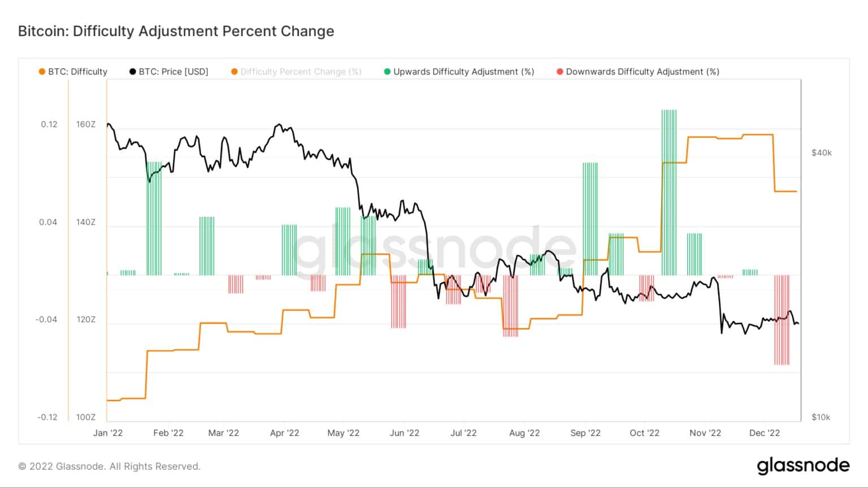Screen dimensions: 868x488
Task: Enable the greyed Difficulty Percent Change series
Action: tap(301, 72)
